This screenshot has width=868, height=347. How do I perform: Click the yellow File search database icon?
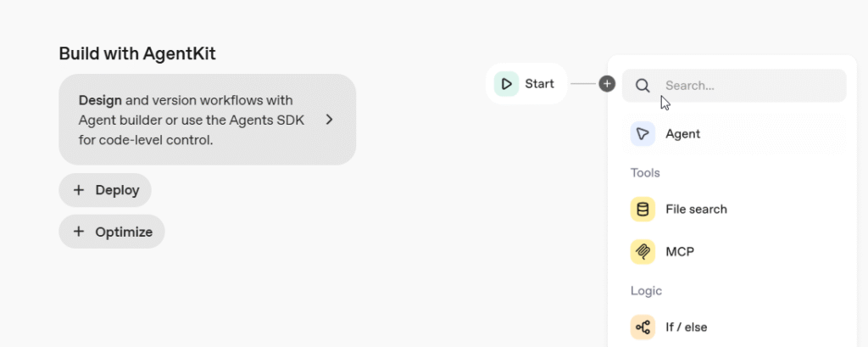point(643,210)
